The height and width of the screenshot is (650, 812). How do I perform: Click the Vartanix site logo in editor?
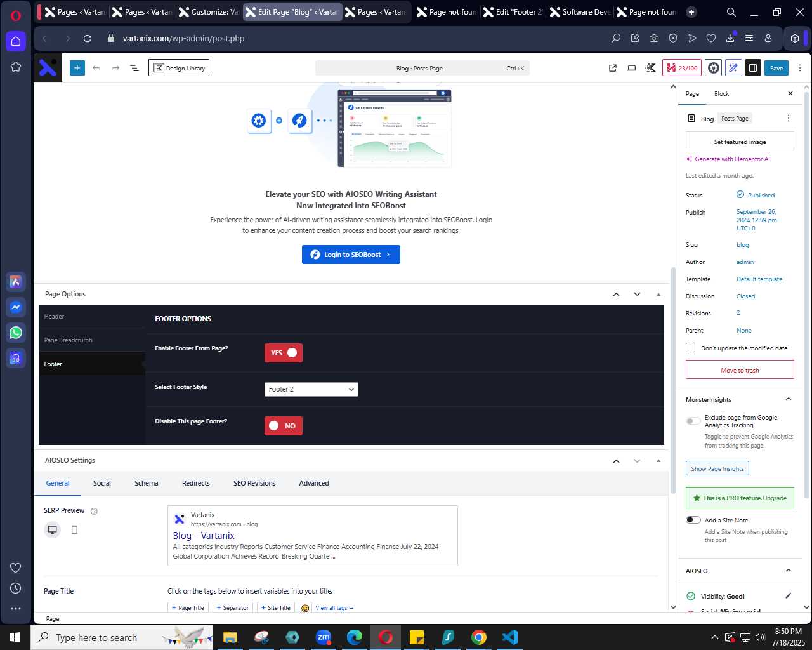[x=48, y=68]
